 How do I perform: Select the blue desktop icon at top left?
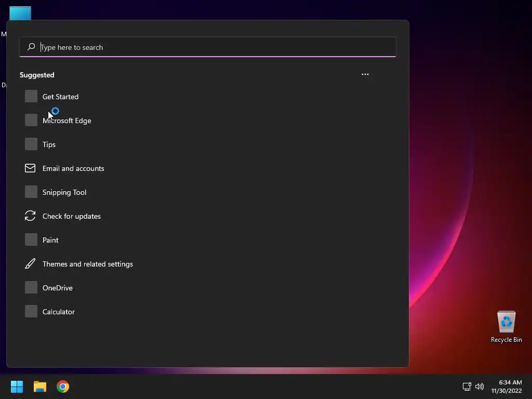pos(20,13)
